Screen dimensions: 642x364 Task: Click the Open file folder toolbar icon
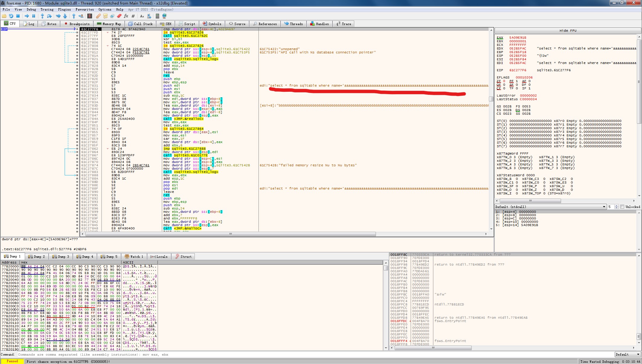coord(4,16)
